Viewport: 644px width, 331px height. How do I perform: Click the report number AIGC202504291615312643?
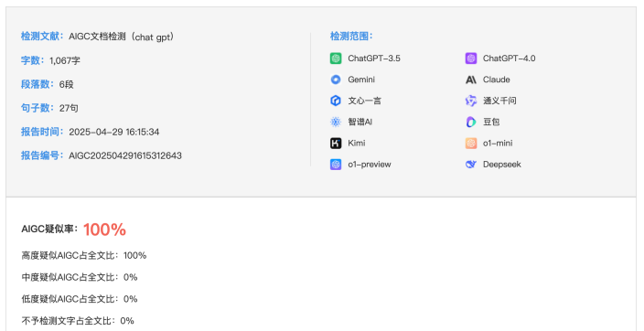[x=125, y=155]
